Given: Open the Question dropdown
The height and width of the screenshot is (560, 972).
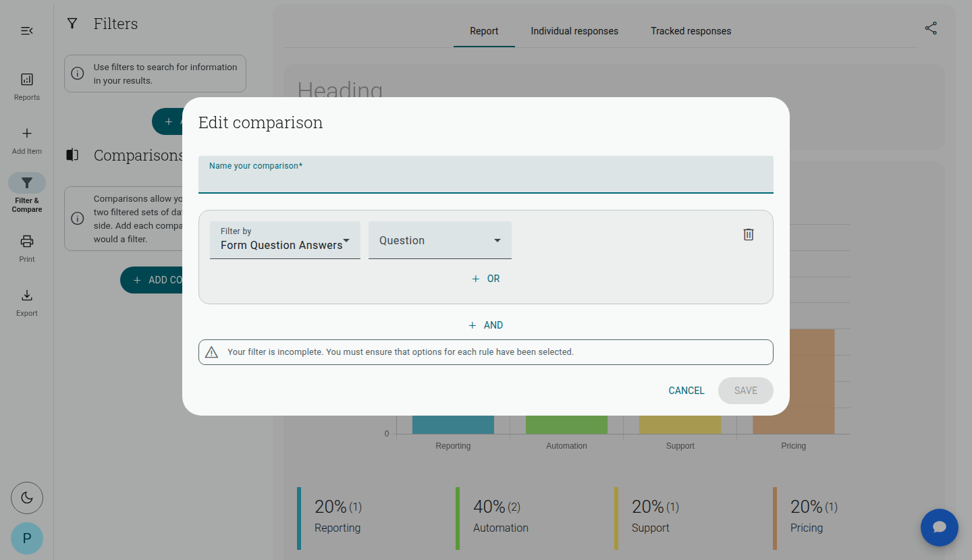Looking at the screenshot, I should coord(440,240).
